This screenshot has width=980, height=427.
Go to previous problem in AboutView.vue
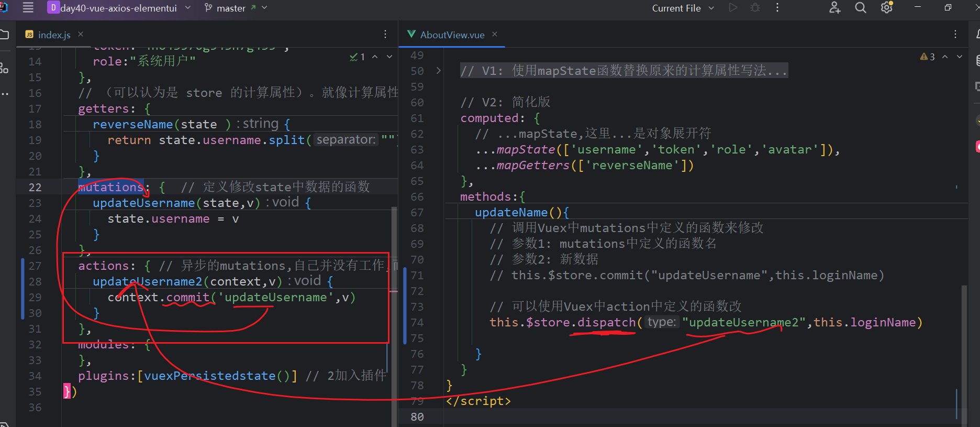tap(945, 57)
